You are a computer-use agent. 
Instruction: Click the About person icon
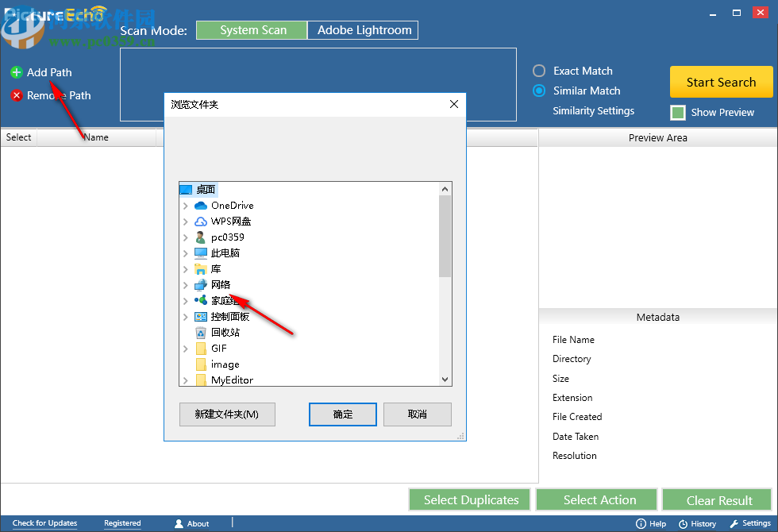tap(179, 523)
